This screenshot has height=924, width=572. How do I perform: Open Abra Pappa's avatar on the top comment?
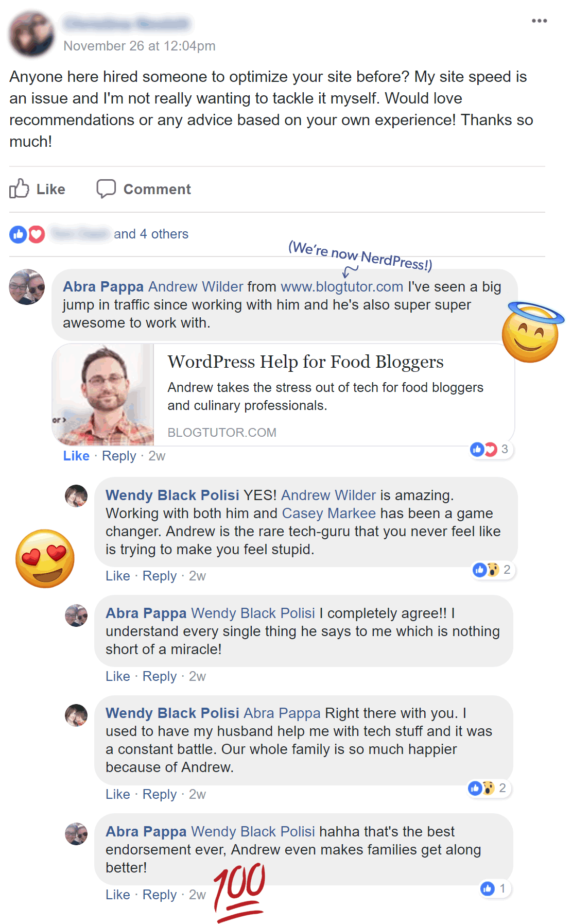point(27,287)
